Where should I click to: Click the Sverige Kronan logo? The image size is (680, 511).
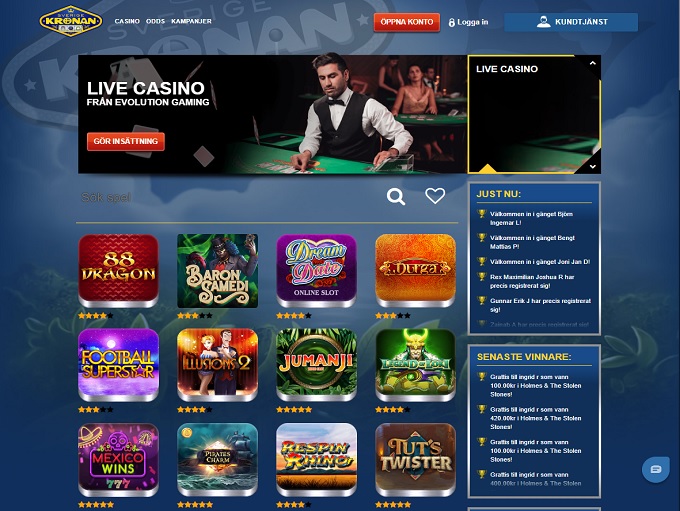click(71, 21)
